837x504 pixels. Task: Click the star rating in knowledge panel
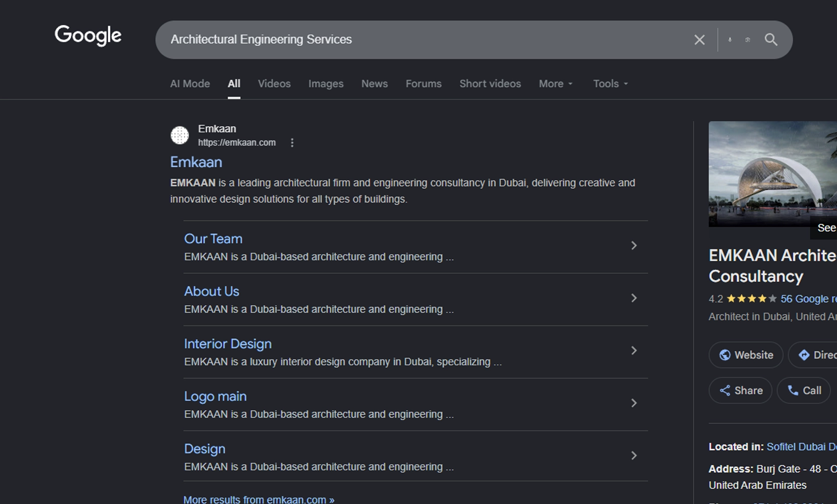[x=752, y=299]
